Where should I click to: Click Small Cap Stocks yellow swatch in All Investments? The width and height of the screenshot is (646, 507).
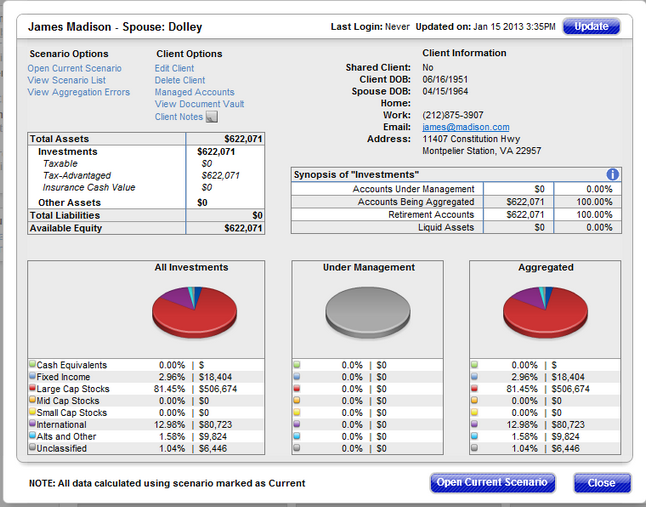(x=33, y=412)
